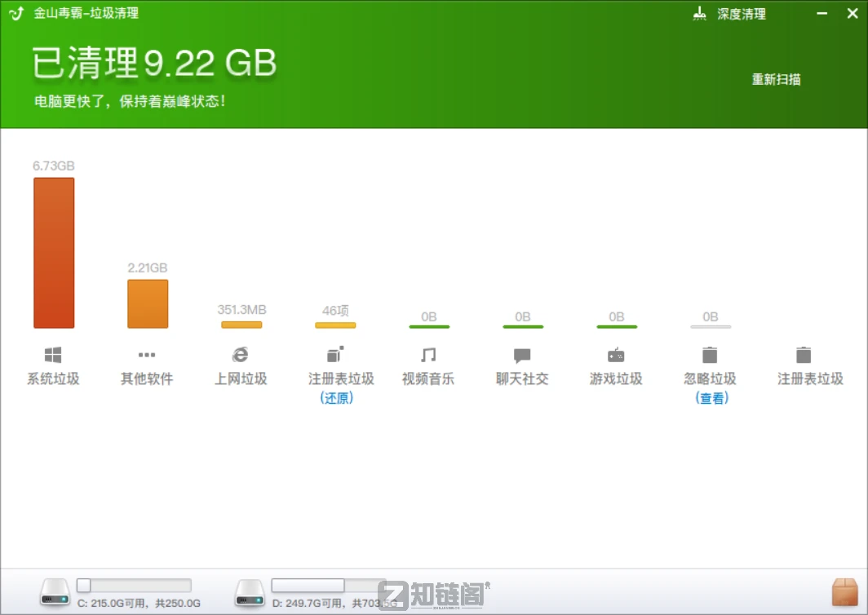Image resolution: width=868 pixels, height=615 pixels.
Task: Select the 注册表垃圾 registry cleanup icon
Action: 335,354
